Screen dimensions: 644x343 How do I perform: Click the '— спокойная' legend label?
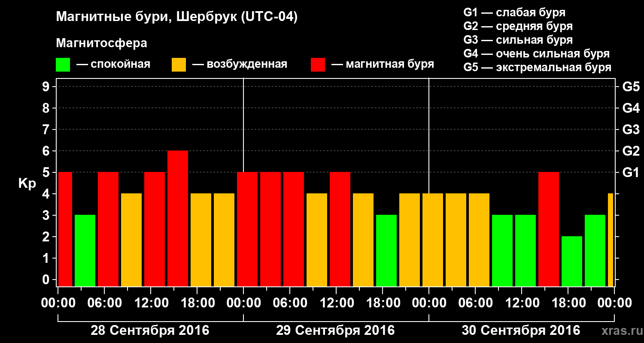point(113,64)
